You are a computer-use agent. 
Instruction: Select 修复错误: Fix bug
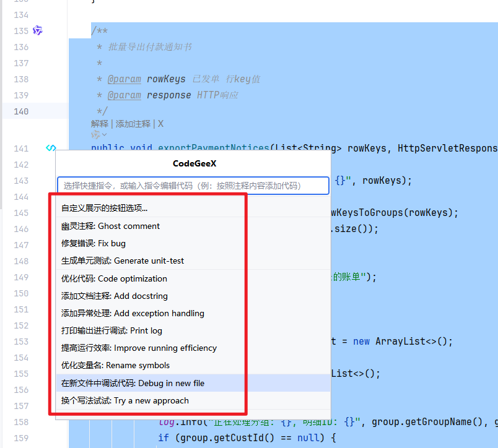193,243
